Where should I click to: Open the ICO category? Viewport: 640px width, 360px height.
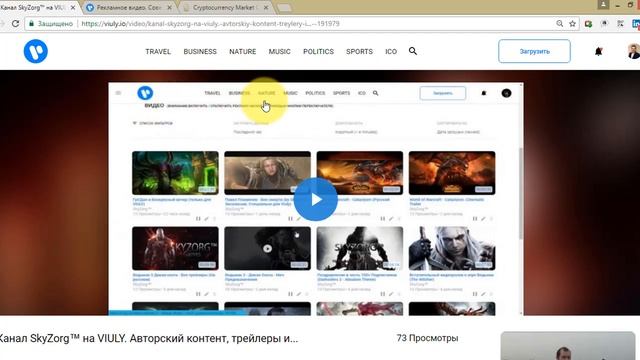point(391,51)
